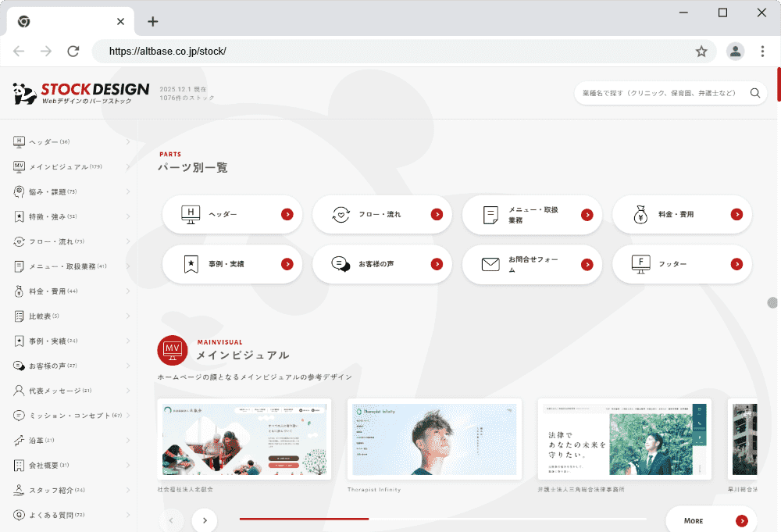Select 会社概要 in sidebar menu
The height and width of the screenshot is (532, 781).
(48, 466)
